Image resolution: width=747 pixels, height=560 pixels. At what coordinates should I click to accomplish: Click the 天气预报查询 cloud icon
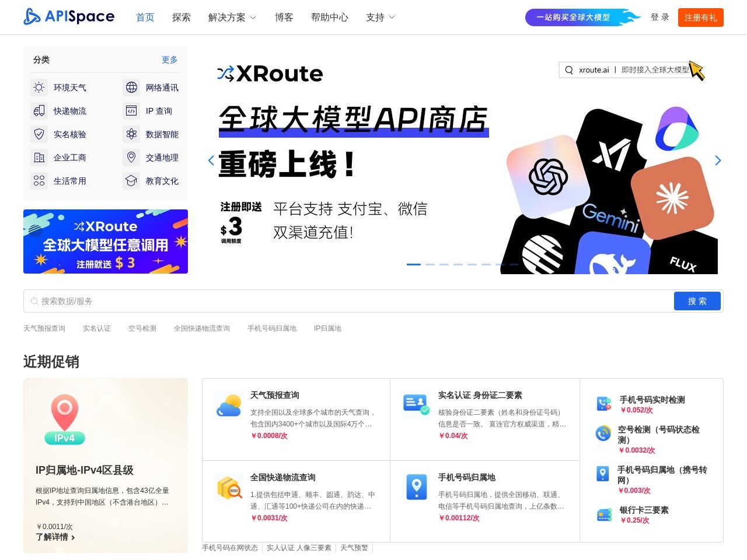[x=229, y=405]
